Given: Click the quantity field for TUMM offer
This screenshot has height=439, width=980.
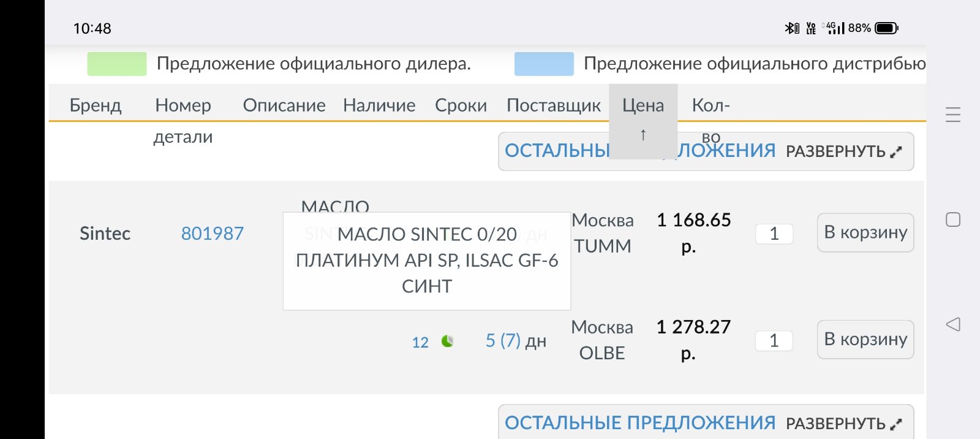Looking at the screenshot, I should pyautogui.click(x=774, y=234).
